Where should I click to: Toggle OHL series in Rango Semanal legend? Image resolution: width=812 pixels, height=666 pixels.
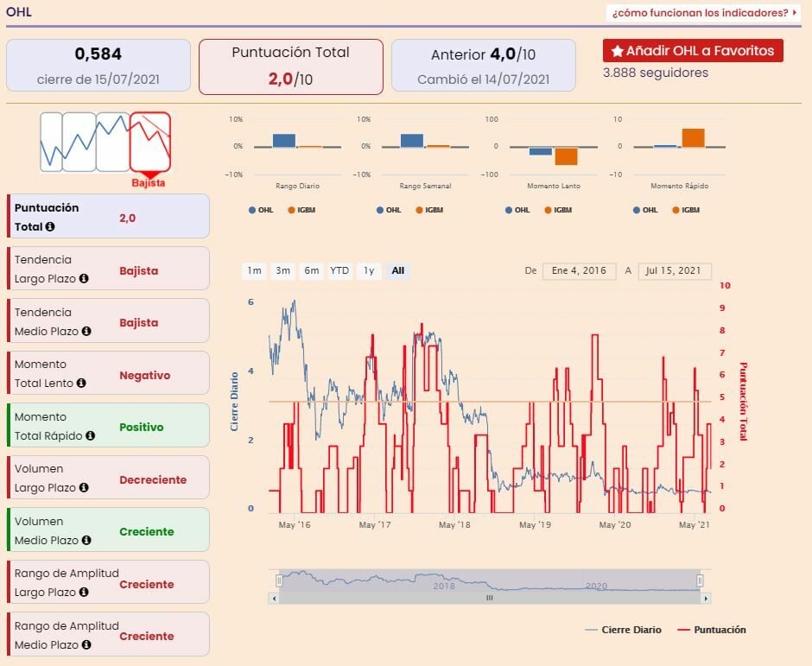pos(389,210)
